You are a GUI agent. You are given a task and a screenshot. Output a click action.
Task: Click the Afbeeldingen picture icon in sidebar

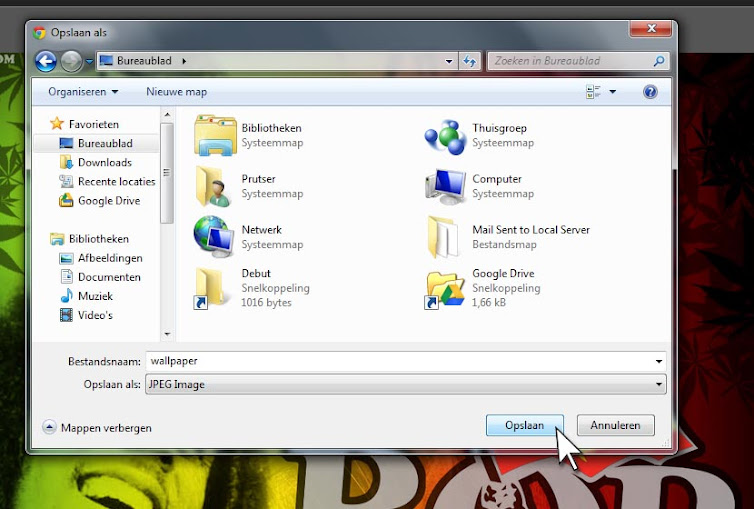click(x=66, y=259)
